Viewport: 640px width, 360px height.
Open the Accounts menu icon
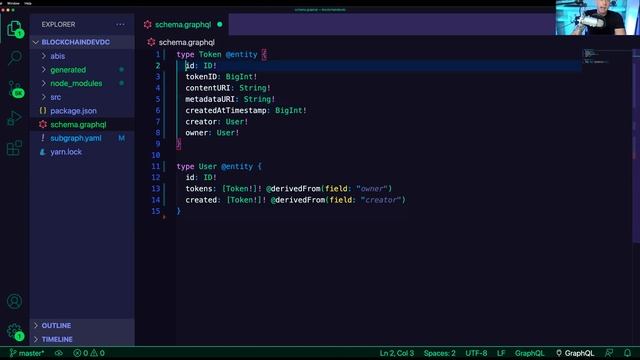[14, 301]
